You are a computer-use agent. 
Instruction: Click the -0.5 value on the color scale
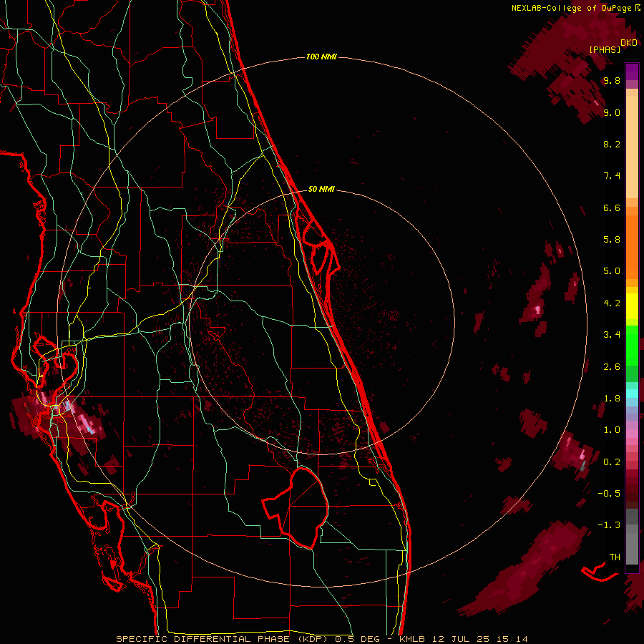[x=609, y=494]
